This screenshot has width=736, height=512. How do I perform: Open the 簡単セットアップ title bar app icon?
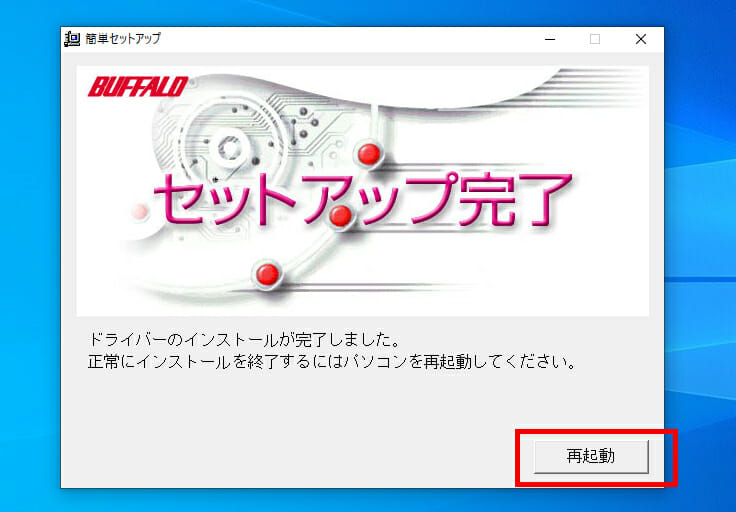coord(72,39)
